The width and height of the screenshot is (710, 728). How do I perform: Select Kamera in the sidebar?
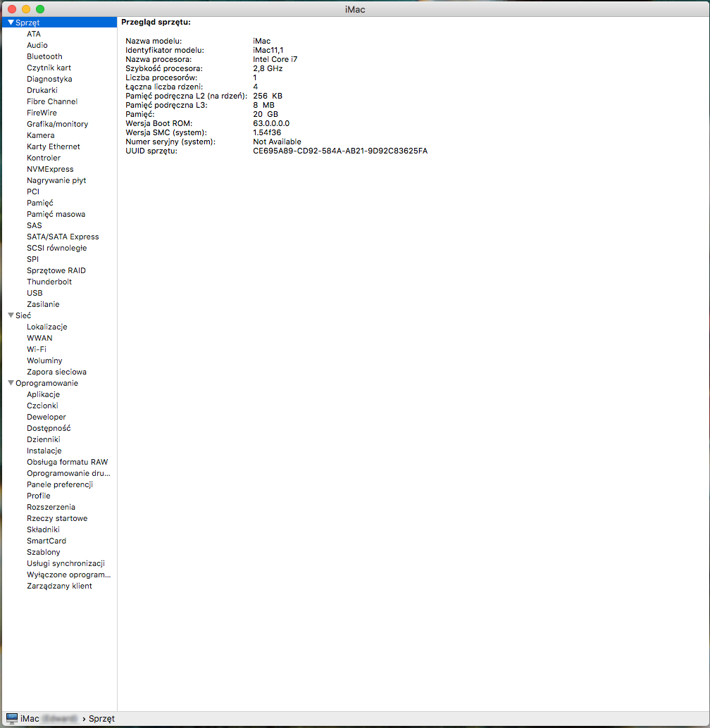pyautogui.click(x=40, y=135)
